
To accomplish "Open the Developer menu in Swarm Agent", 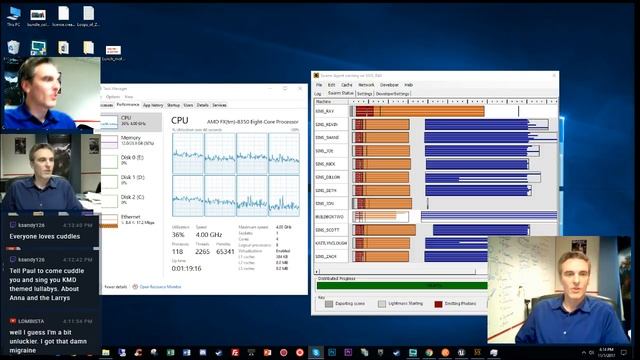I will (389, 85).
